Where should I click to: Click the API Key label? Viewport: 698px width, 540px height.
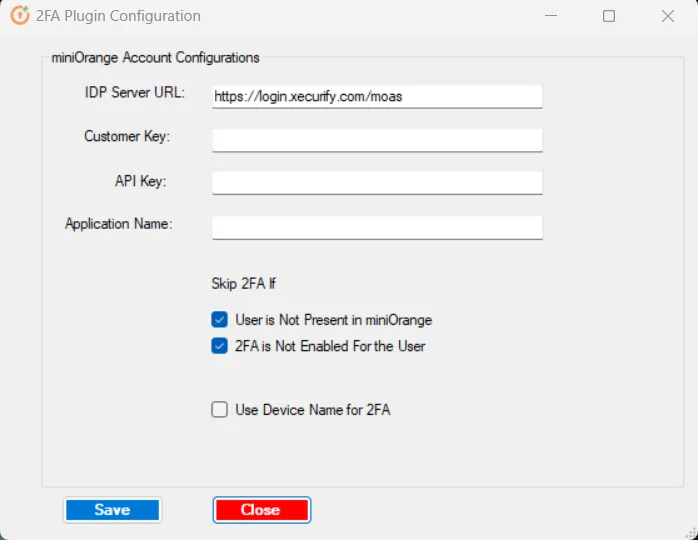(141, 181)
